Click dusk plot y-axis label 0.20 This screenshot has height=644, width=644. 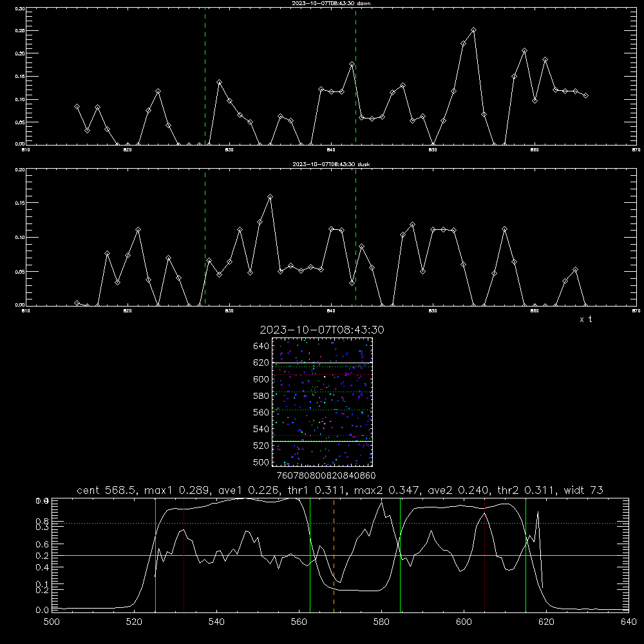[x=20, y=169]
